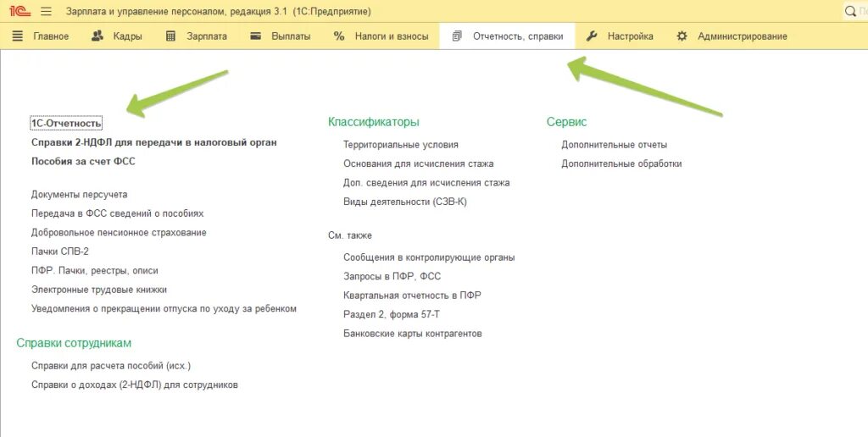Image resolution: width=868 pixels, height=437 pixels.
Task: Open Электронные трудовые книжки
Action: [98, 290]
